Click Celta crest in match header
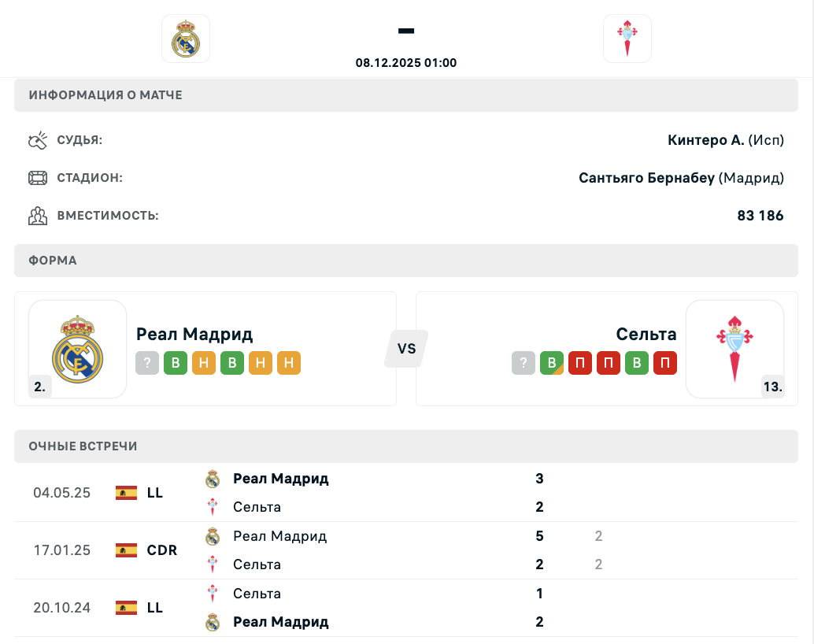Viewport: 814px width, 644px height. 627,38
